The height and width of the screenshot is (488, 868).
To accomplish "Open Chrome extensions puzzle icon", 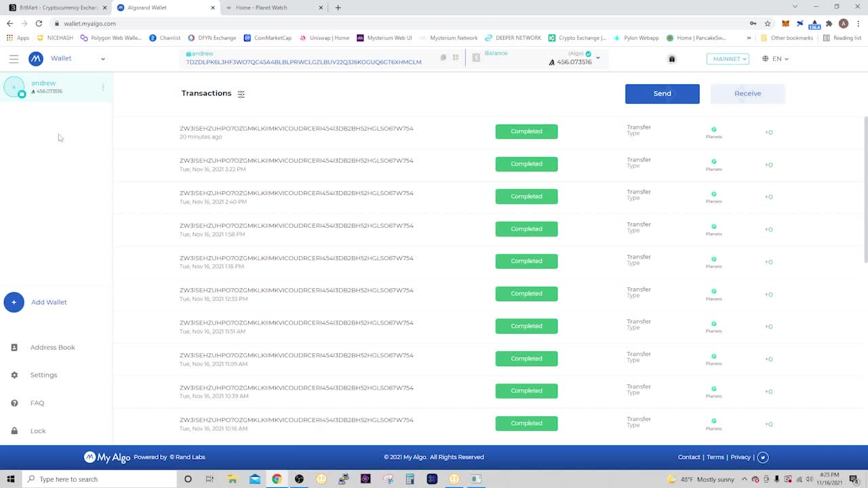I will (829, 23).
